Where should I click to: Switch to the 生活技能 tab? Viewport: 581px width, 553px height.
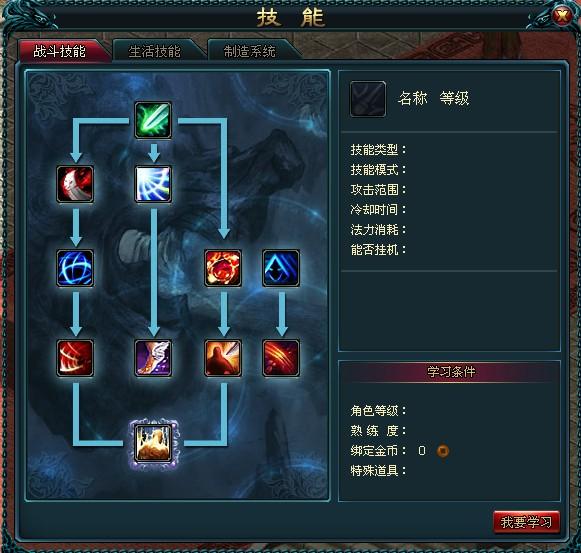pos(155,52)
